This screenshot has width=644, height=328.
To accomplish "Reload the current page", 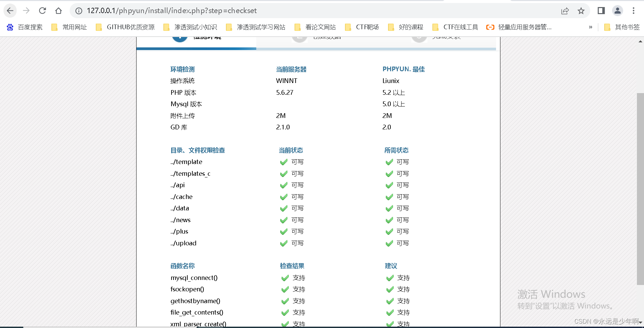I will click(42, 11).
